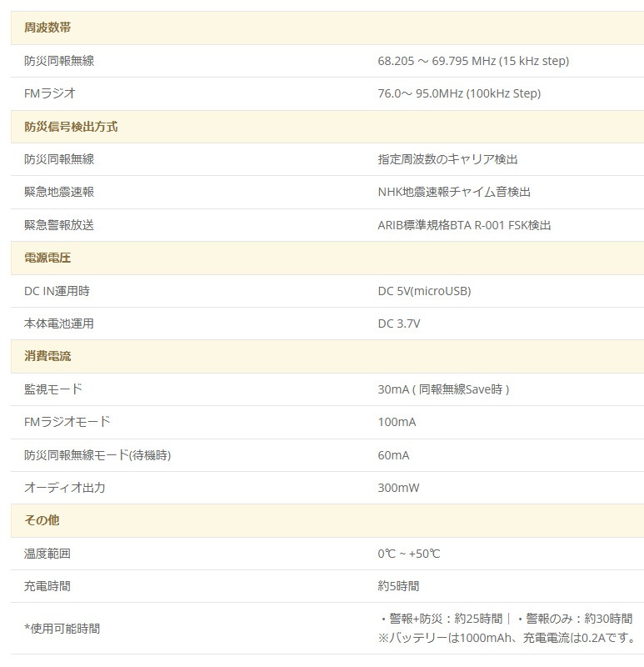Click the 68.205 ～ 69.795 MHz frequency value
Image resolution: width=644 pixels, height=667 pixels.
tap(473, 61)
